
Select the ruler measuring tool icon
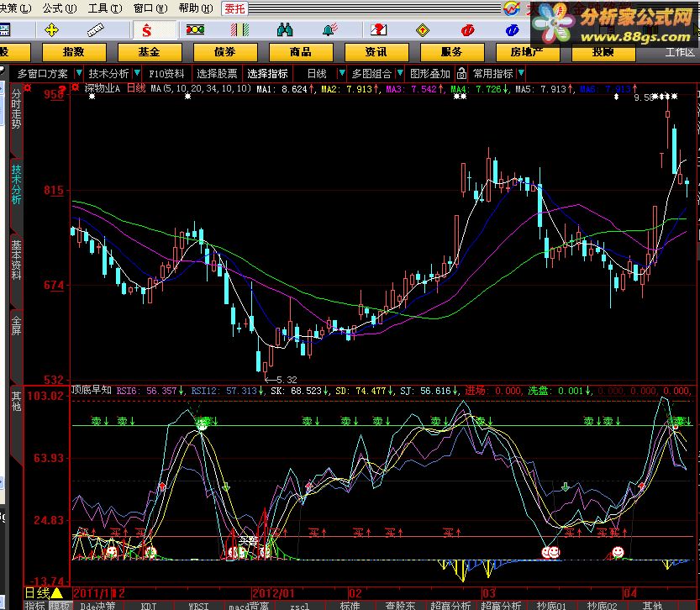pos(96,30)
